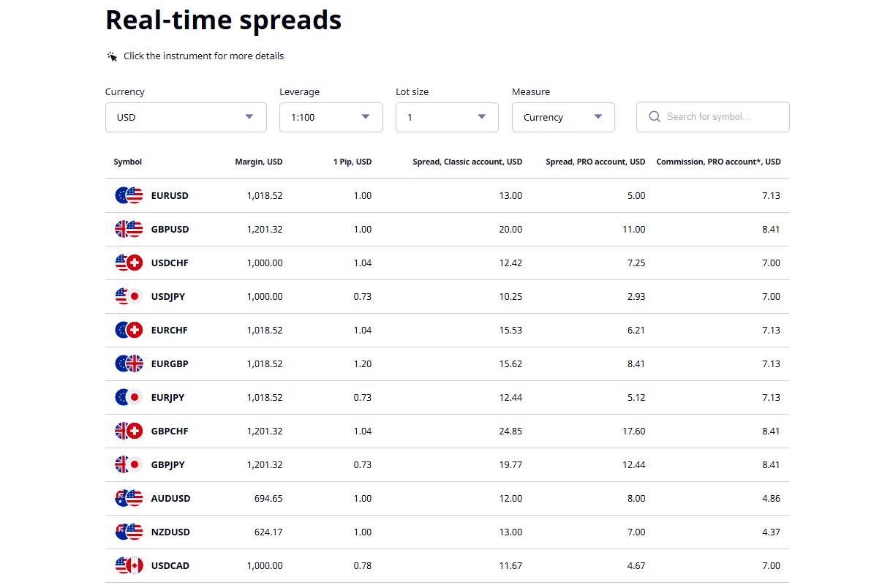Click the GBPCHF flag pair icon
The height and width of the screenshot is (588, 882).
[129, 431]
